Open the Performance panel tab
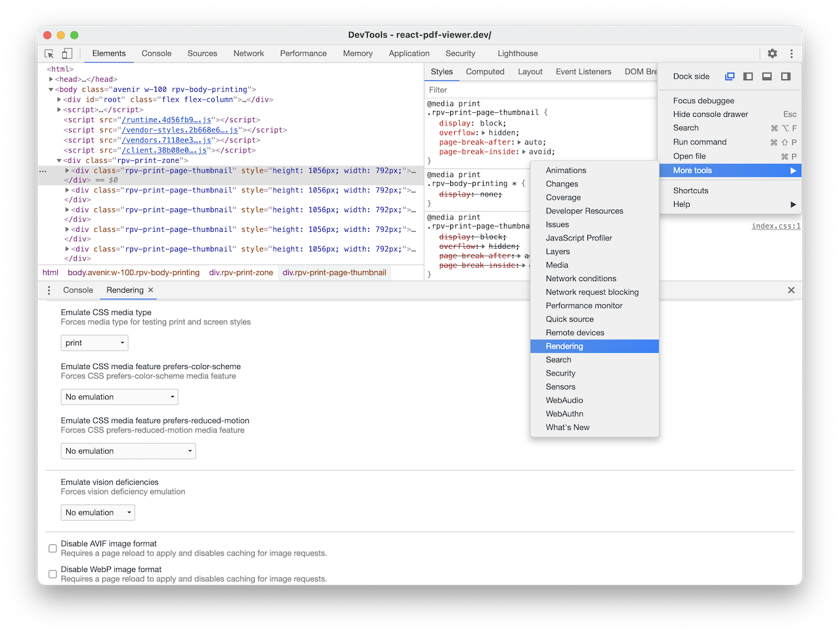This screenshot has height=635, width=840. pos(303,54)
